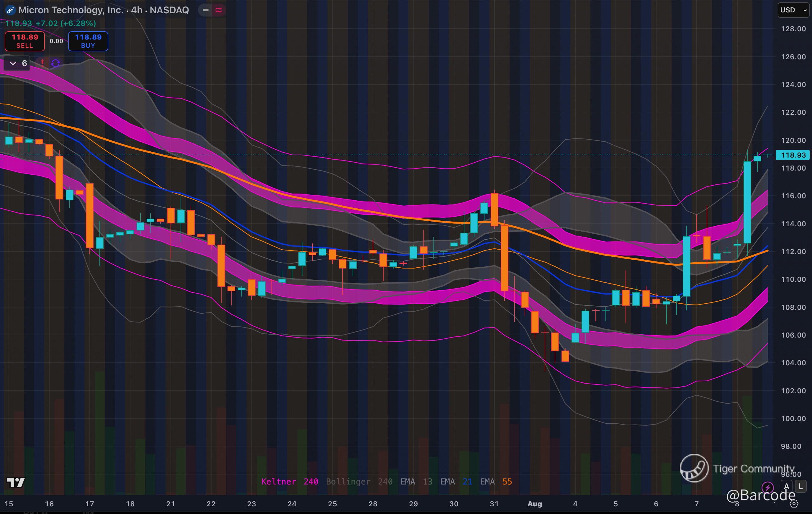Click the Bollinger 240 indicator label
Image resolution: width=812 pixels, height=514 pixels.
[x=359, y=482]
